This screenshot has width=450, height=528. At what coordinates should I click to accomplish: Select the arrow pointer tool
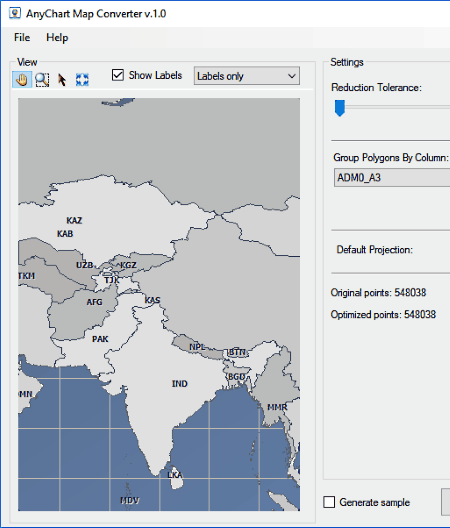[62, 80]
